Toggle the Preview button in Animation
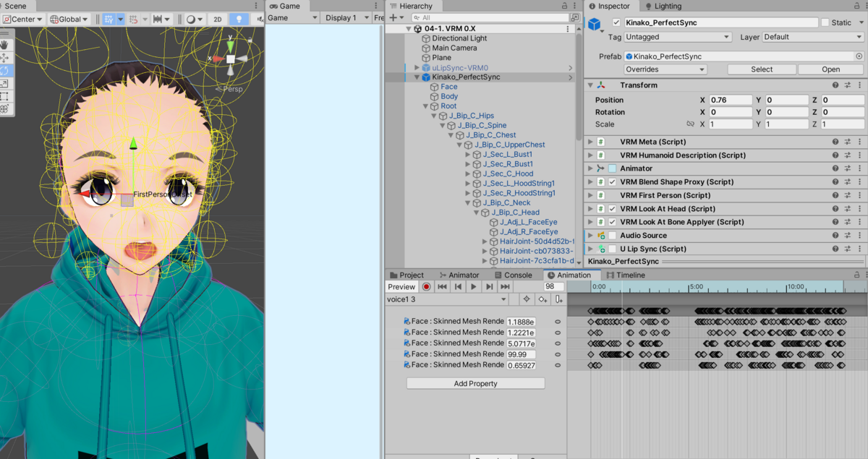The image size is (868, 459). click(402, 287)
